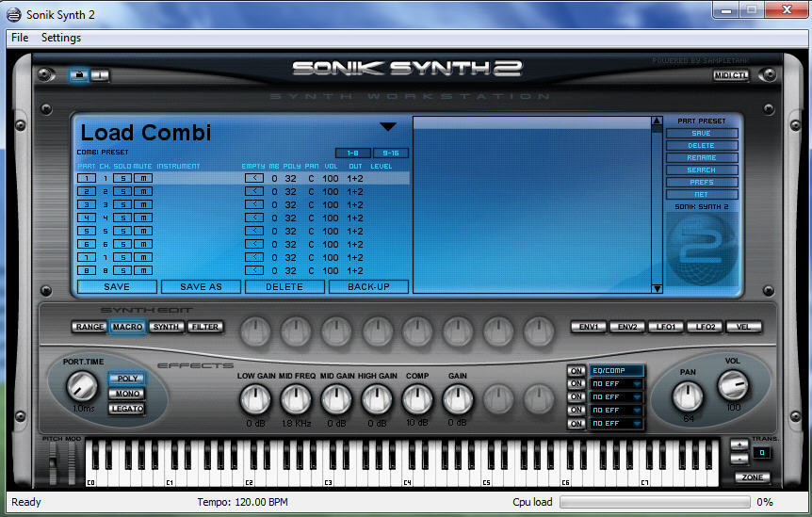This screenshot has height=517, width=812.
Task: Click the SEARCH part preset button
Action: (701, 170)
